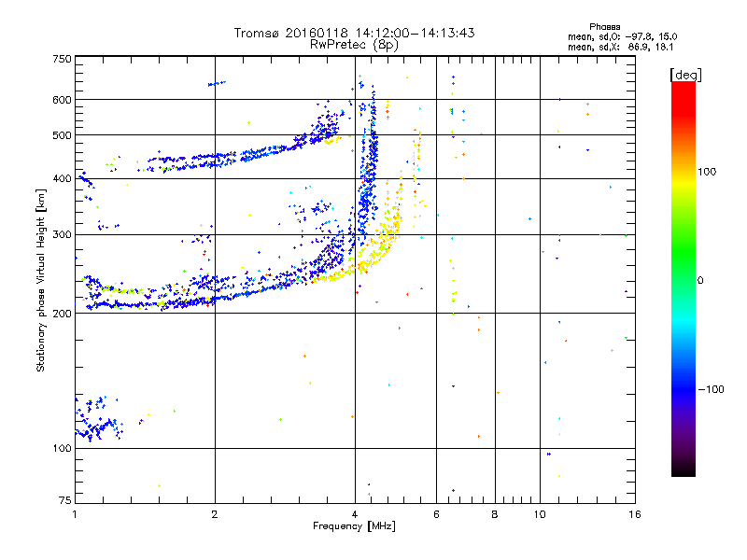This screenshot has width=747, height=560.
Task: Click the y-axis tick label '400'
Action: click(x=62, y=178)
